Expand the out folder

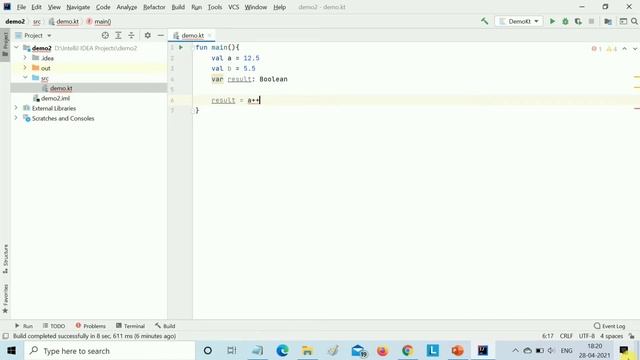point(25,68)
